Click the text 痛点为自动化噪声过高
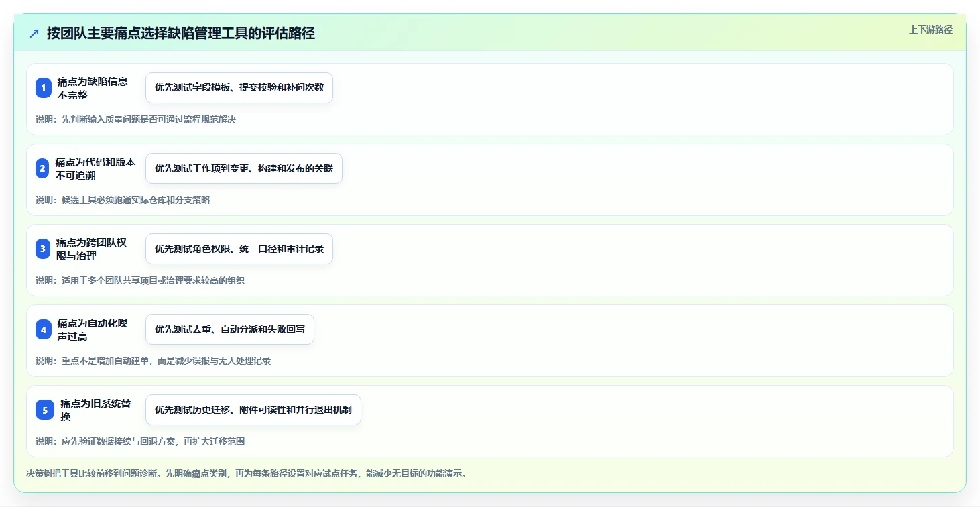980x507 pixels. [x=93, y=329]
